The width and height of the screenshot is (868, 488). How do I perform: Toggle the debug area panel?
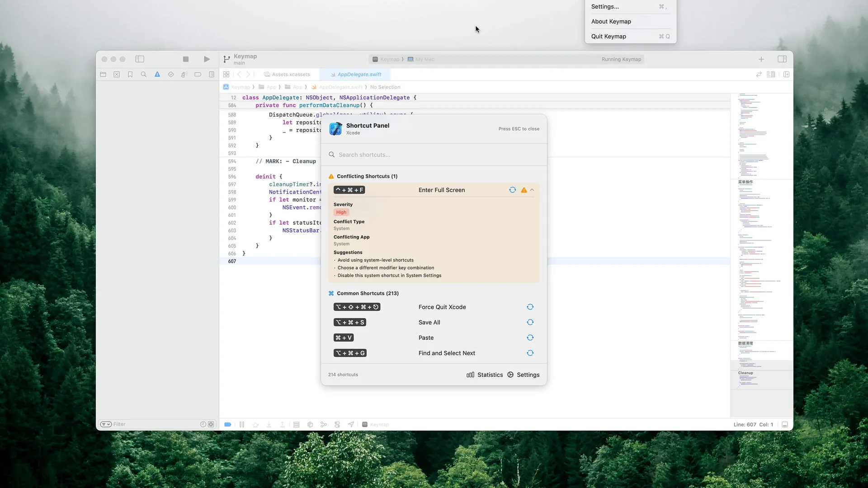785,425
